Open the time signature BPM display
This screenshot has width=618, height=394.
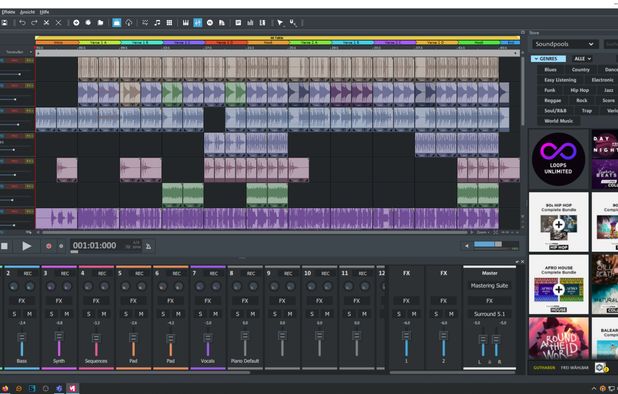(133, 245)
